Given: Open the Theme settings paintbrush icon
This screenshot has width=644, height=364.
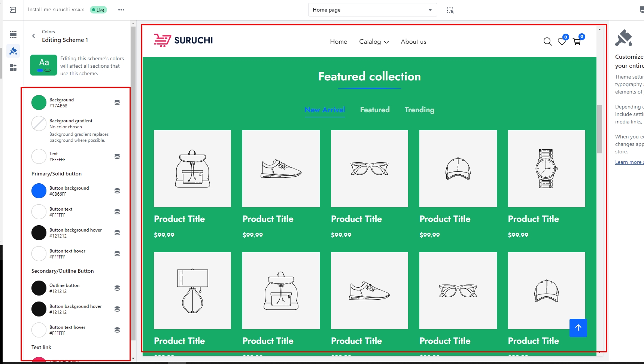Looking at the screenshot, I should click(13, 51).
